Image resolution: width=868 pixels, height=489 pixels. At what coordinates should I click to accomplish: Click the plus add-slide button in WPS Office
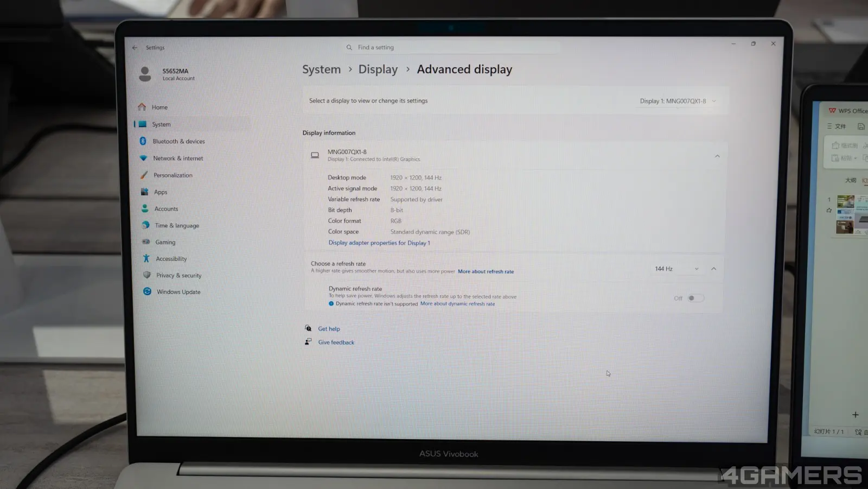click(856, 415)
